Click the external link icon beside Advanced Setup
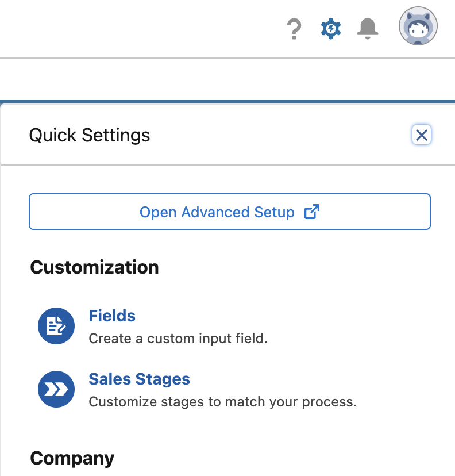 coord(311,212)
